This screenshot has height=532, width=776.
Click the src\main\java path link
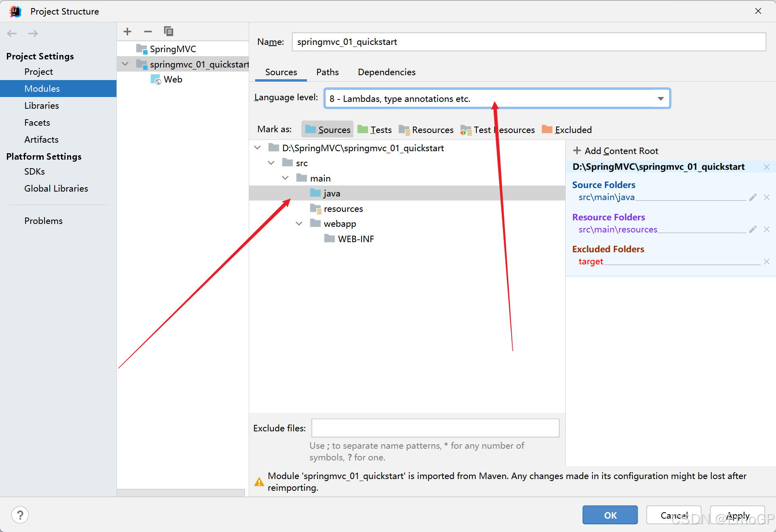(607, 197)
